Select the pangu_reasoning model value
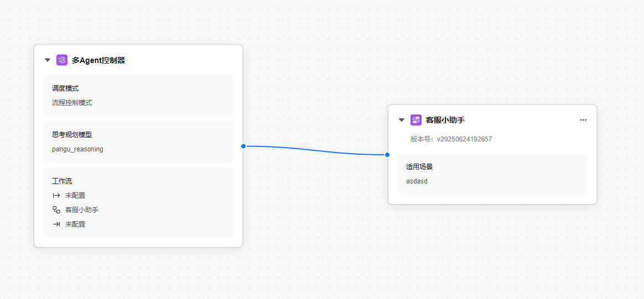Screen dimensions: 644x299 (x=77, y=149)
